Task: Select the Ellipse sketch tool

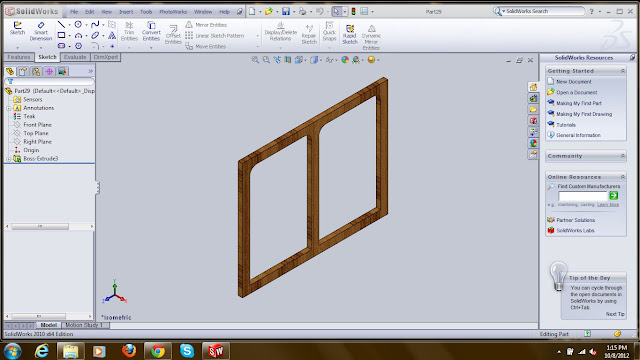Action: [95, 36]
